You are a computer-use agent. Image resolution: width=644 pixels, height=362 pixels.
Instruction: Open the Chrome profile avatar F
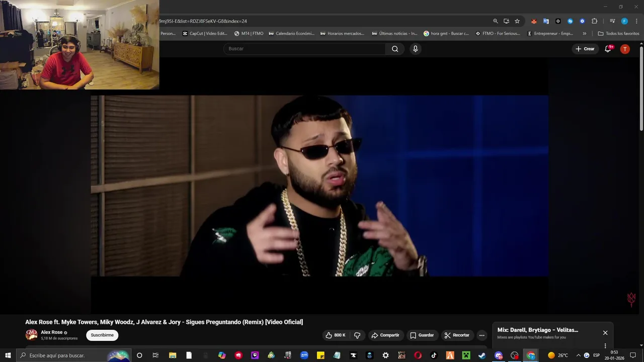tap(624, 21)
